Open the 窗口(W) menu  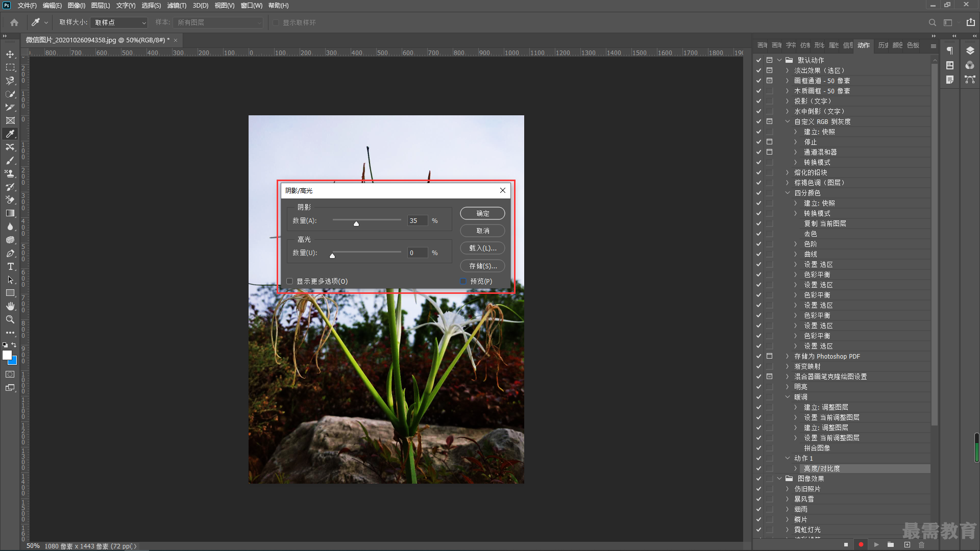(252, 6)
